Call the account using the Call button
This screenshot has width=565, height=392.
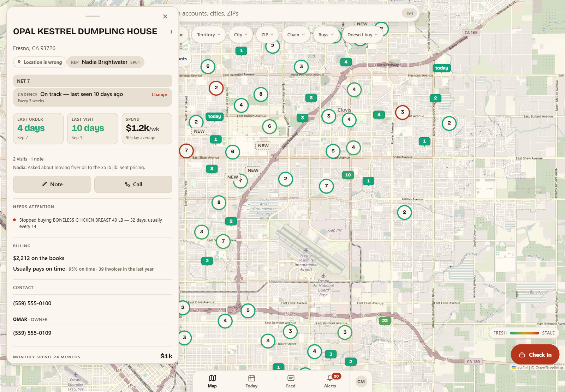(133, 184)
